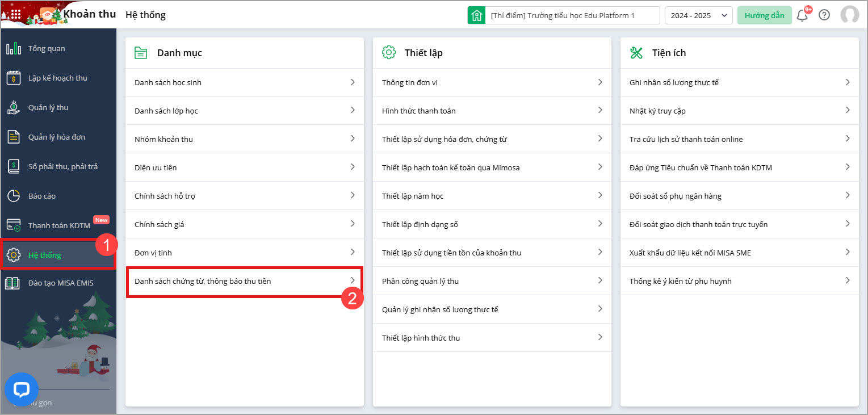Expand Danh sách học sinh row arrow
Screen dimensions: 868x415
coord(353,82)
